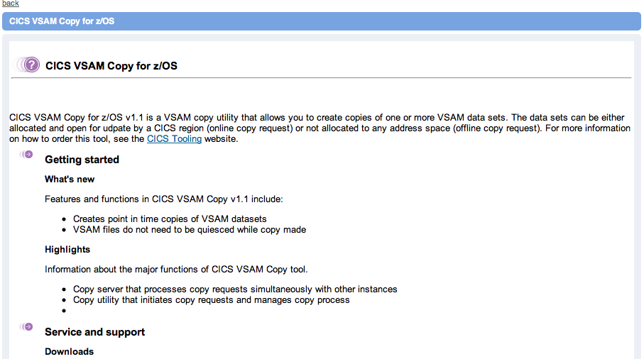Screen dimensions: 644x359
Task: Click the bullet about quiesced VSAM files
Action: click(x=190, y=230)
